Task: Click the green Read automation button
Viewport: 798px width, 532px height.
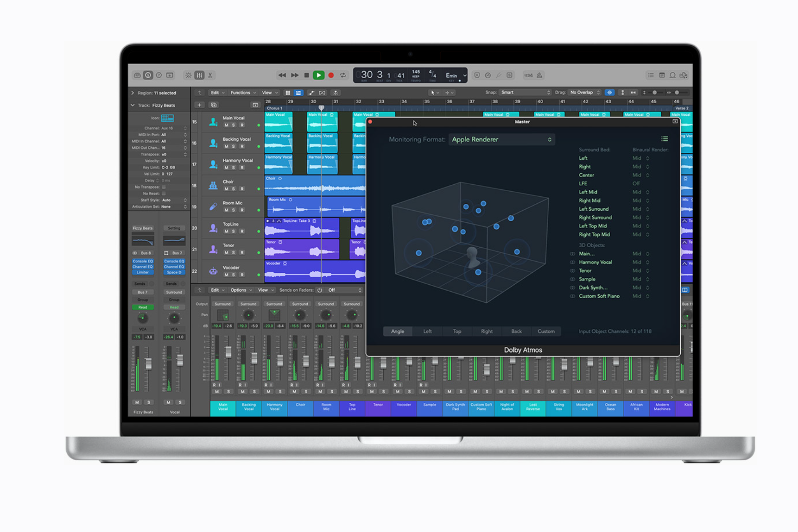Action: pos(143,307)
